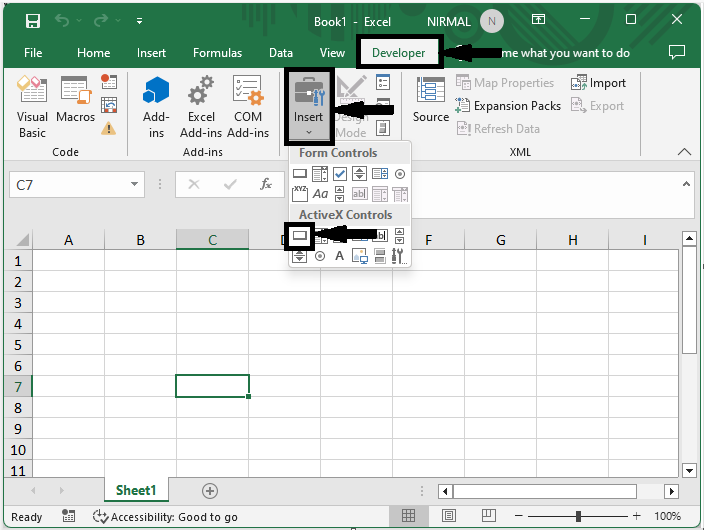Select Form Controls Check Box
This screenshot has width=704, height=530.
(x=340, y=174)
